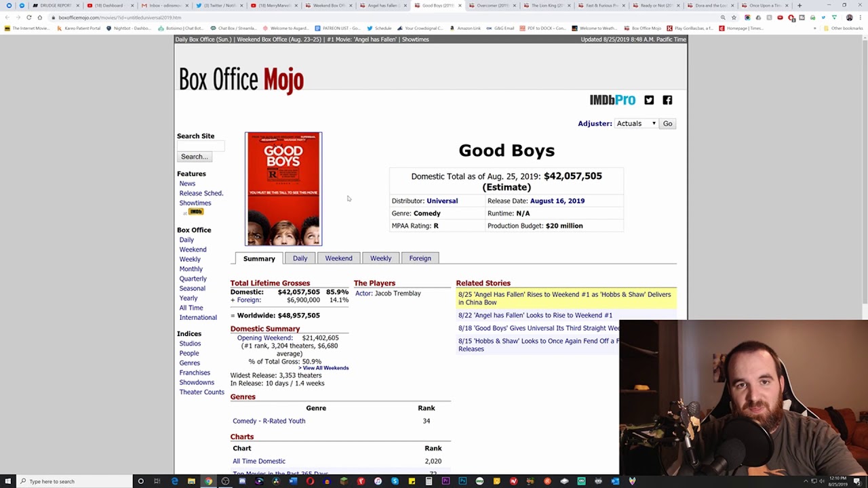Open the Universal distributor link
This screenshot has height=488, width=868.
click(x=442, y=201)
